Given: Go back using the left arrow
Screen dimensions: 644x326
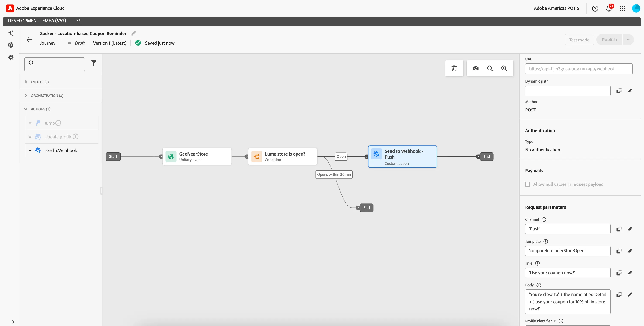Looking at the screenshot, I should pos(30,39).
